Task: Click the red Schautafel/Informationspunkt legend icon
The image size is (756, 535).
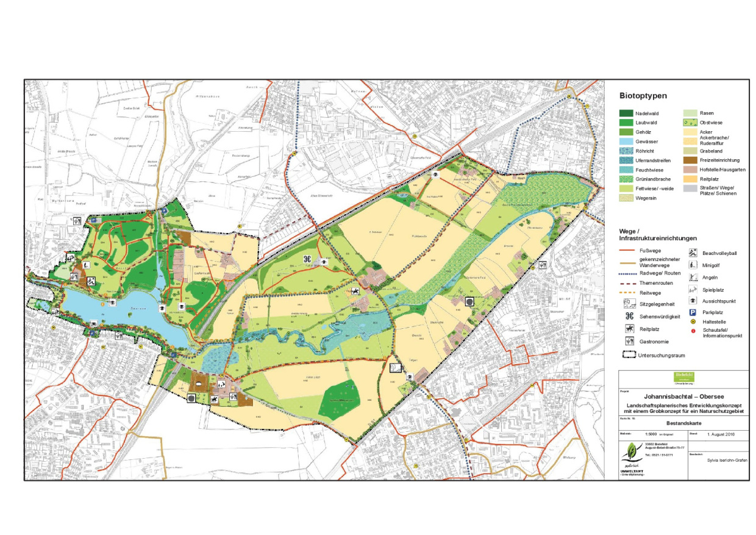Action: click(x=693, y=331)
